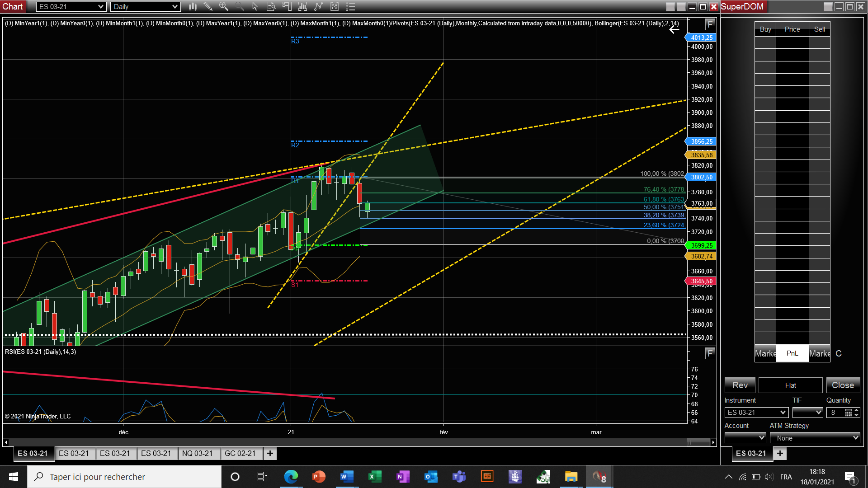Activate the Zoom In magnifier tool
This screenshot has width=868, height=488.
coord(223,6)
